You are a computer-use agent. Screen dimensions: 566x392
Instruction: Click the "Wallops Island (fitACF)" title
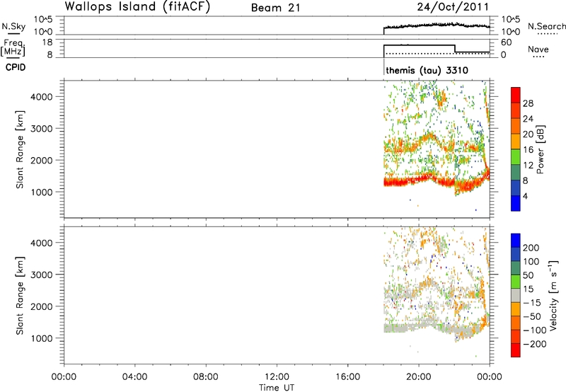[137, 7]
